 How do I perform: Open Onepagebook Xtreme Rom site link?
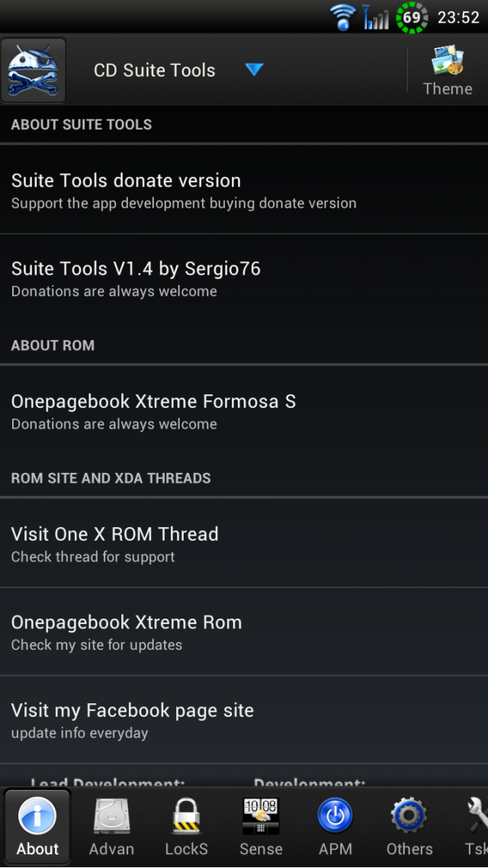244,632
